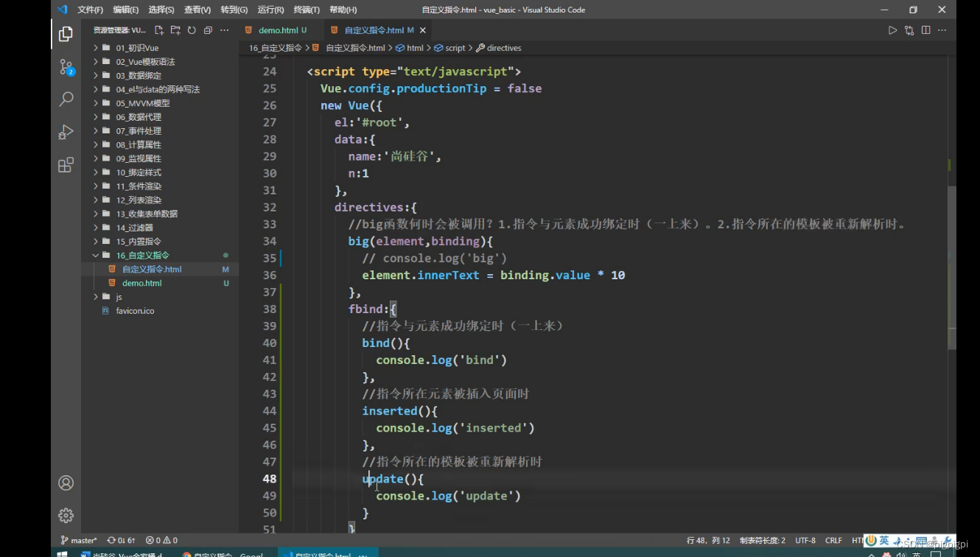The width and height of the screenshot is (980, 557).
Task: Expand the 13_收集表单数据 folder
Action: (x=160, y=214)
